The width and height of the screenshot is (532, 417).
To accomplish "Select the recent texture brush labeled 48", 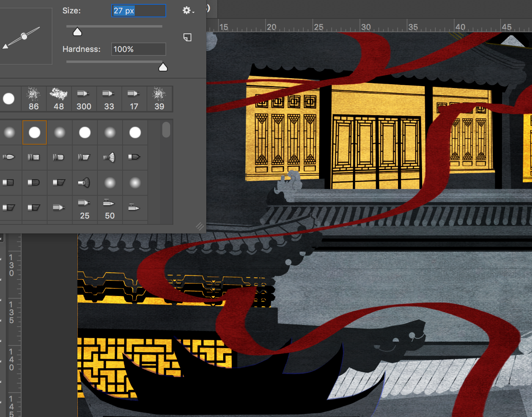I will (x=59, y=99).
